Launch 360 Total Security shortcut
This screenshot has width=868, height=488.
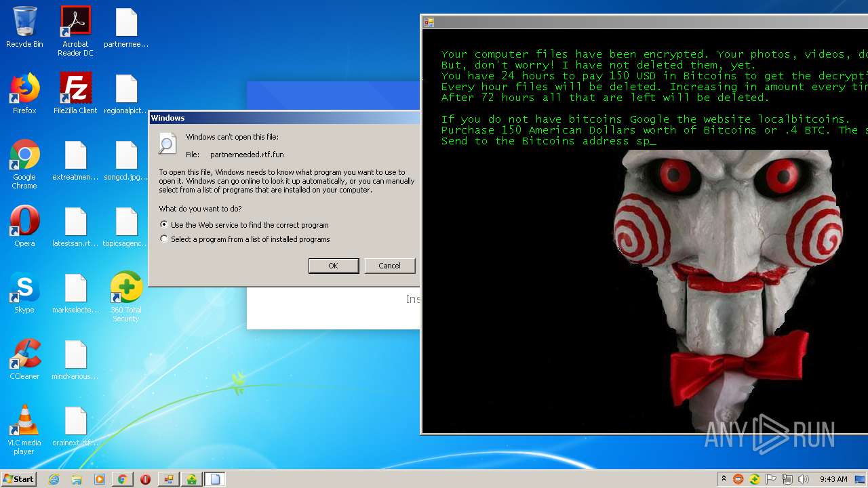click(126, 297)
